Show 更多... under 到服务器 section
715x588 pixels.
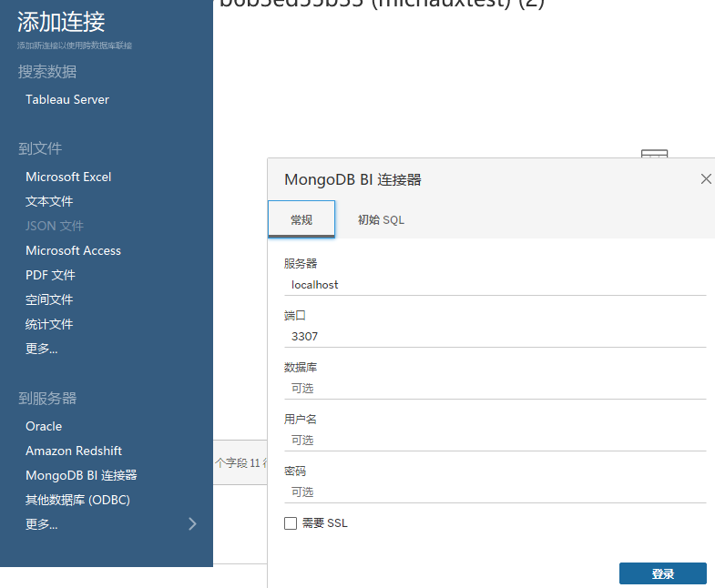(42, 524)
